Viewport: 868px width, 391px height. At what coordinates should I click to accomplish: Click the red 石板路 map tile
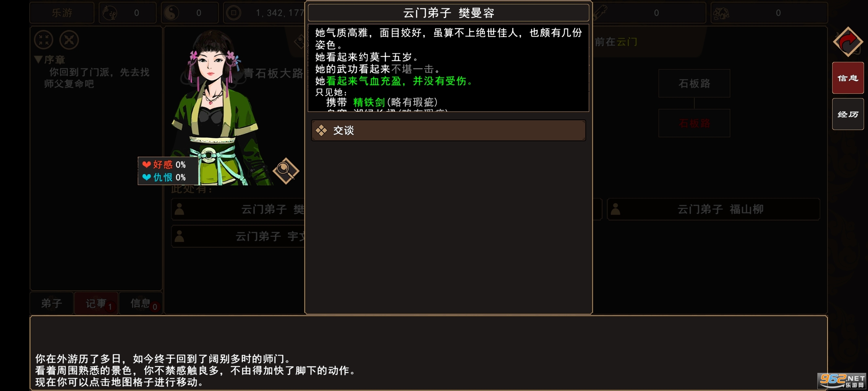click(x=694, y=123)
